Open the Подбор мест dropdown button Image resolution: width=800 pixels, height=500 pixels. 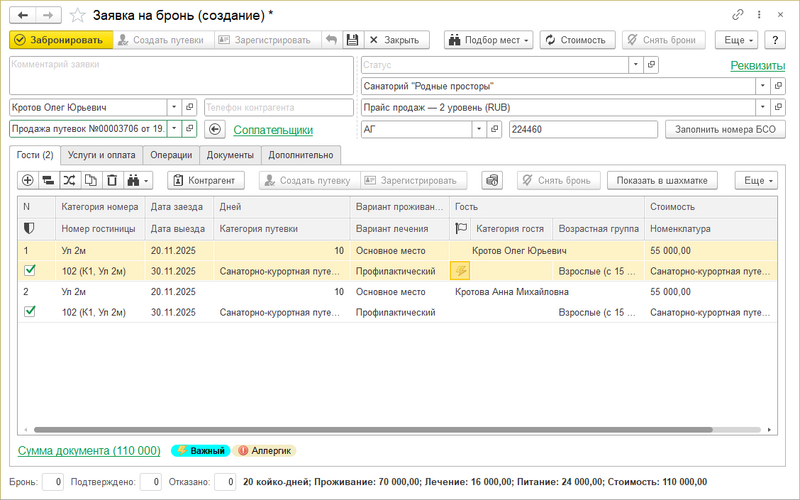(485, 40)
